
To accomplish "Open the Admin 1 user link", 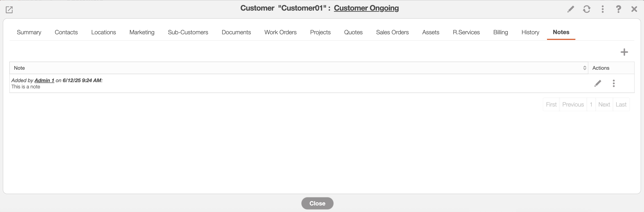I will [44, 80].
